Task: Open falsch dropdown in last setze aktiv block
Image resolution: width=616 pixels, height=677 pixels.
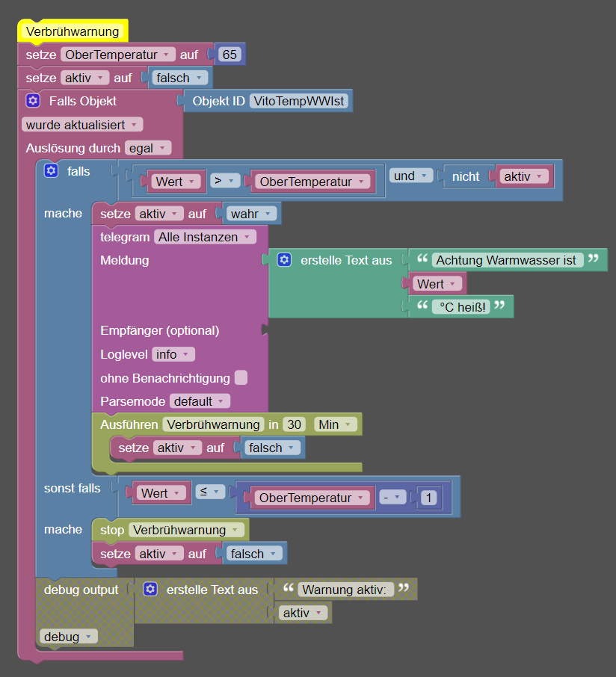Action: click(x=254, y=554)
